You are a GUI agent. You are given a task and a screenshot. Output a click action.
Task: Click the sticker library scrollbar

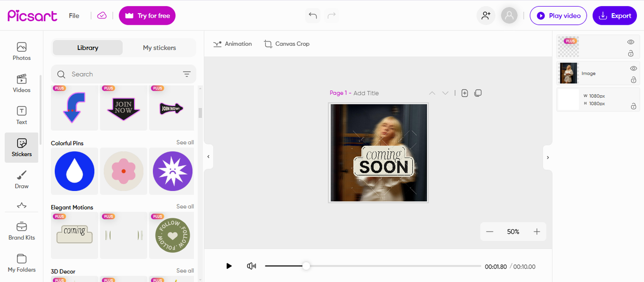coord(200,113)
